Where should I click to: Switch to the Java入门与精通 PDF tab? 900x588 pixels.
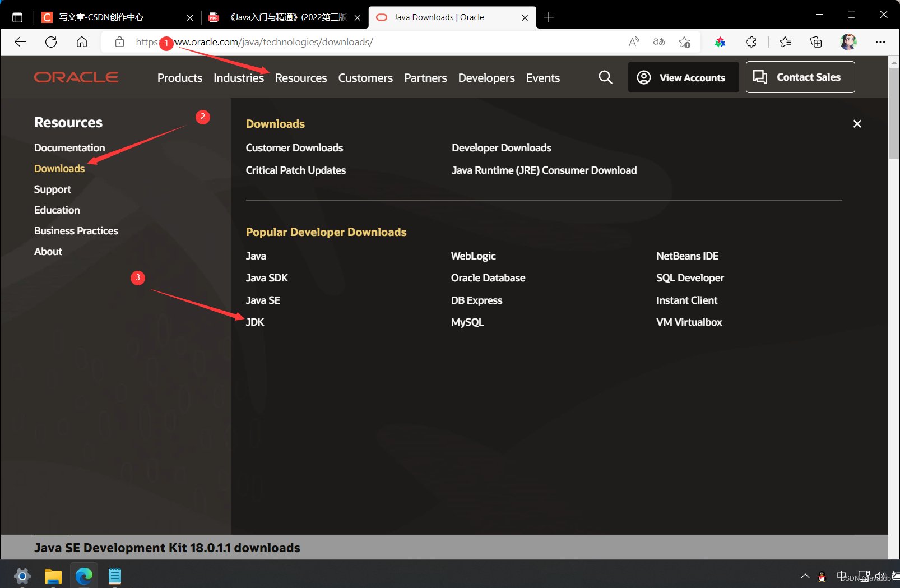coord(285,17)
